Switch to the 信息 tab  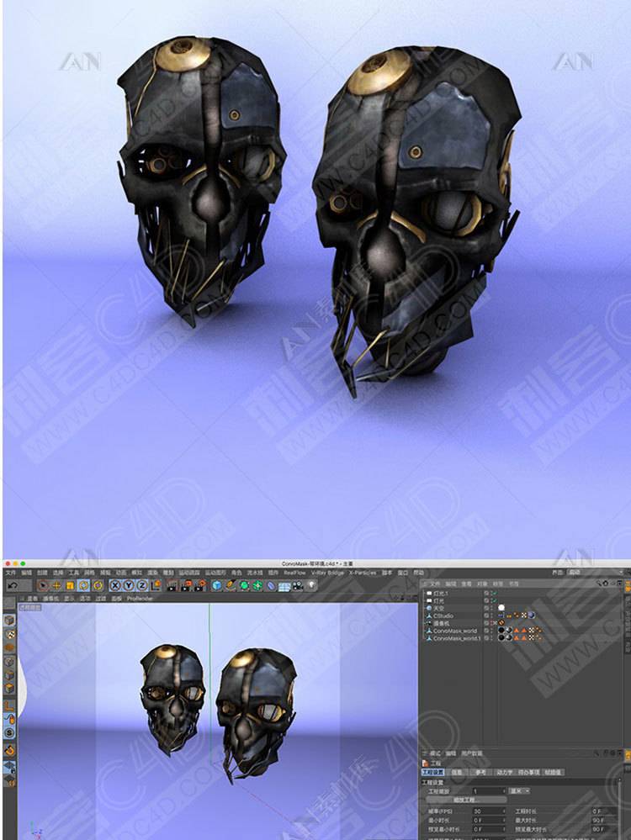click(x=457, y=773)
